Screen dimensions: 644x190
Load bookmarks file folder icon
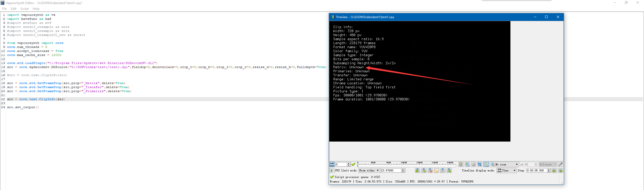(436, 170)
